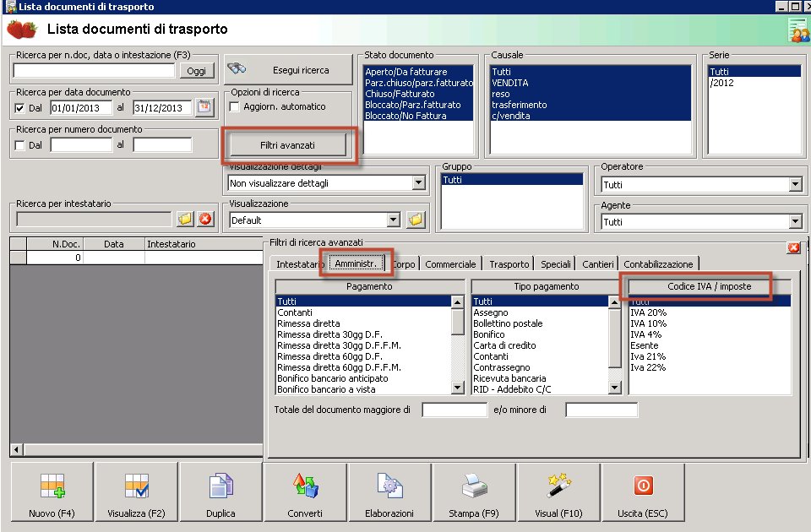Clear intestatario with the red X icon
This screenshot has width=811, height=532.
[x=205, y=219]
